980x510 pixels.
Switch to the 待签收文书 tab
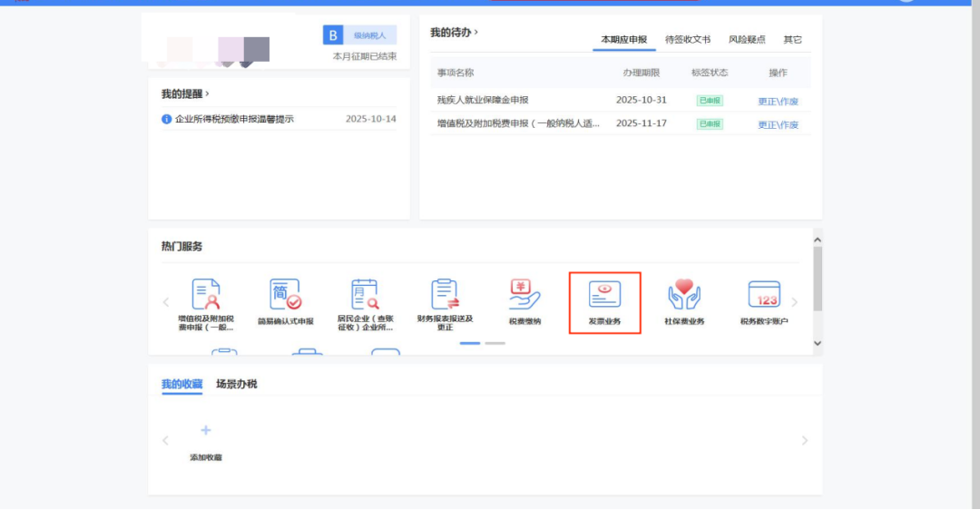688,39
